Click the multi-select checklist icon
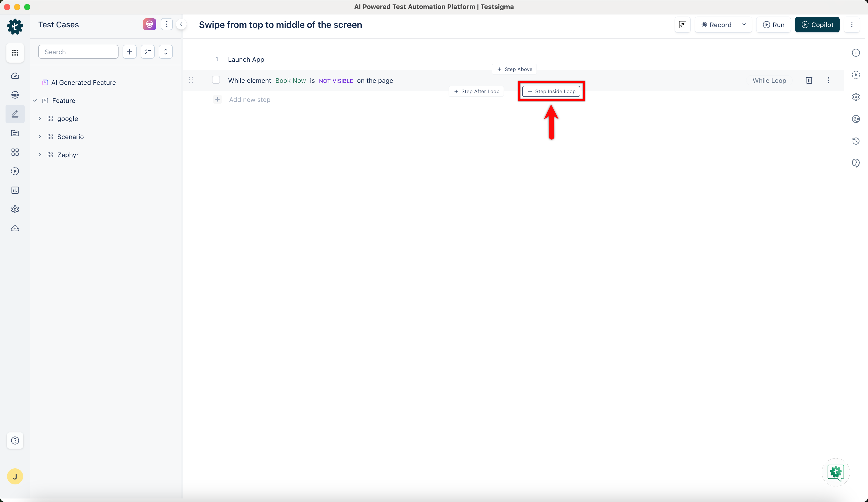This screenshot has width=868, height=502. [x=148, y=52]
